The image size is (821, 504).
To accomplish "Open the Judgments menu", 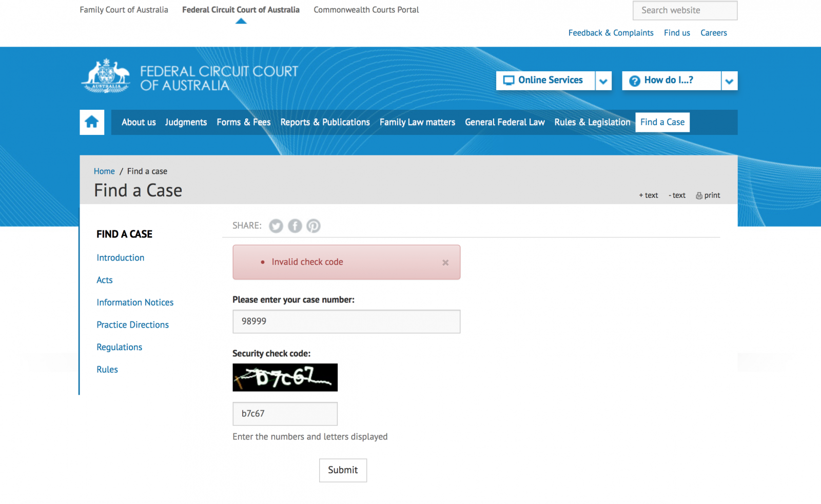I will [x=186, y=122].
